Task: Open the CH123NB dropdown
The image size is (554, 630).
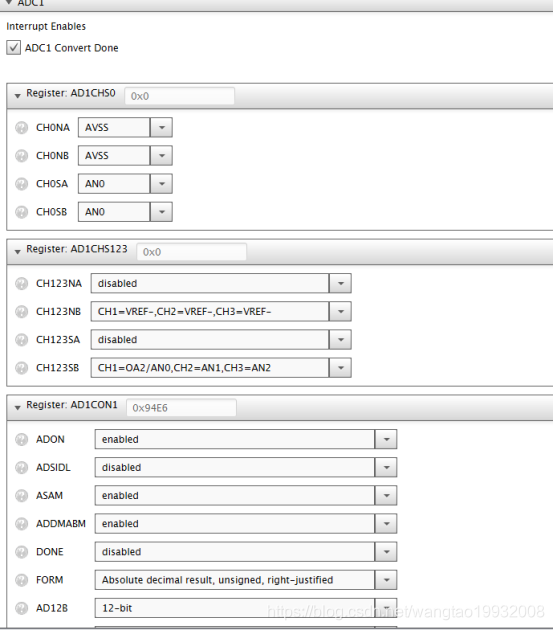Action: (221, 311)
